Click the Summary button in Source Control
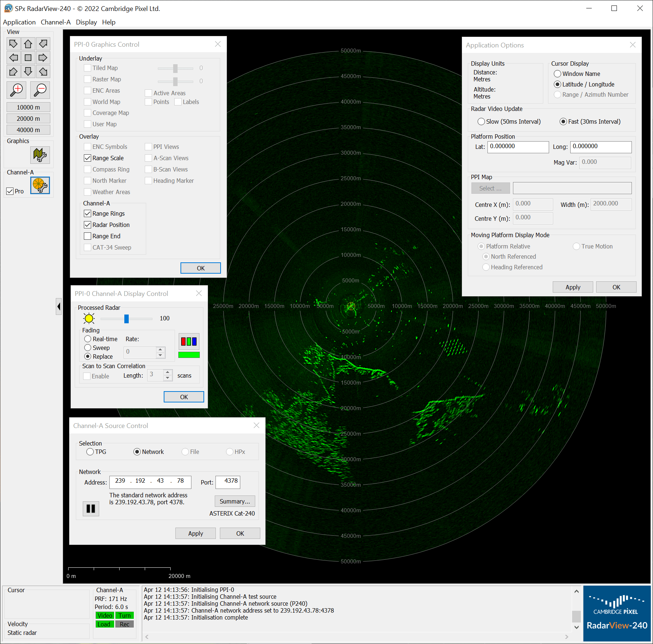The width and height of the screenshot is (653, 644). point(234,501)
